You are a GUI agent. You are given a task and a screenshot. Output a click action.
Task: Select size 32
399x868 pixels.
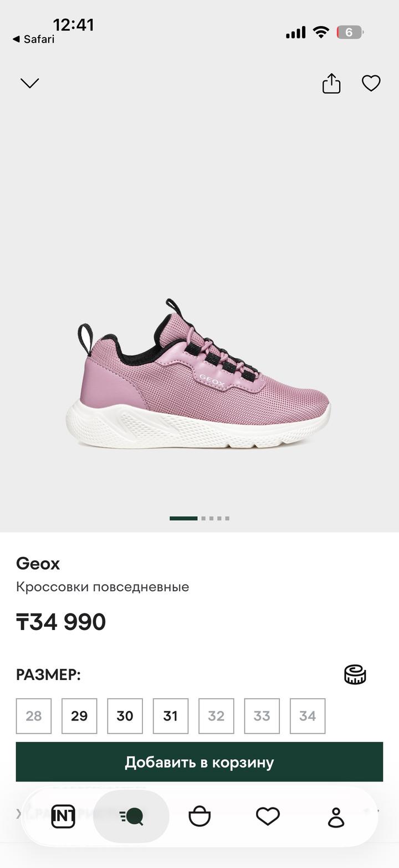pyautogui.click(x=216, y=716)
